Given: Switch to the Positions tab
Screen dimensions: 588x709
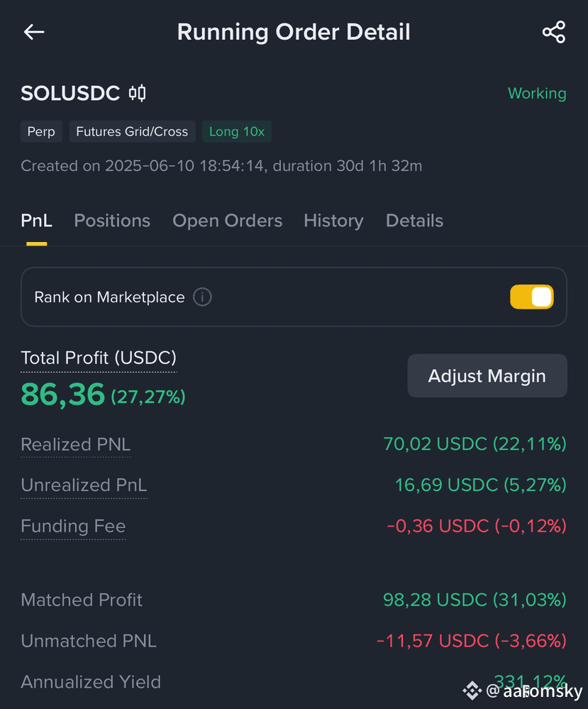Looking at the screenshot, I should click(112, 221).
